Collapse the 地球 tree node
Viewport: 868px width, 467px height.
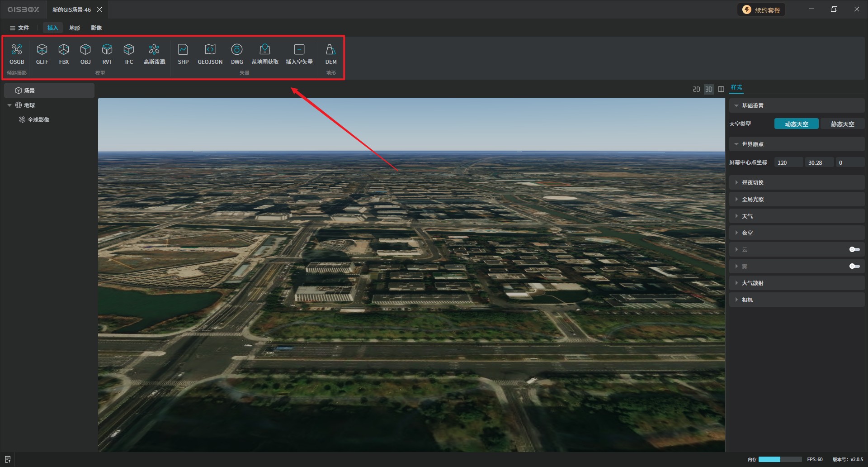pyautogui.click(x=9, y=105)
